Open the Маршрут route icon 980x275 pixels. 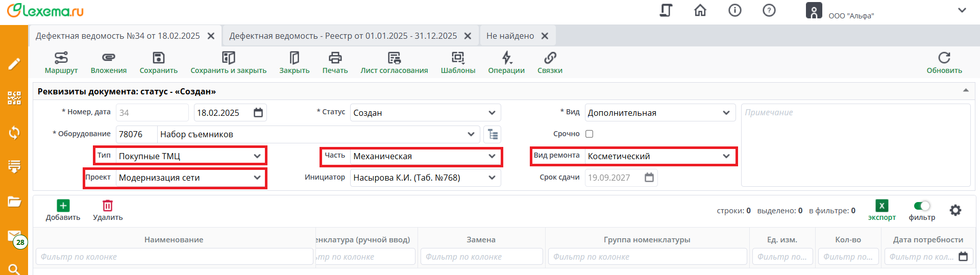(61, 58)
